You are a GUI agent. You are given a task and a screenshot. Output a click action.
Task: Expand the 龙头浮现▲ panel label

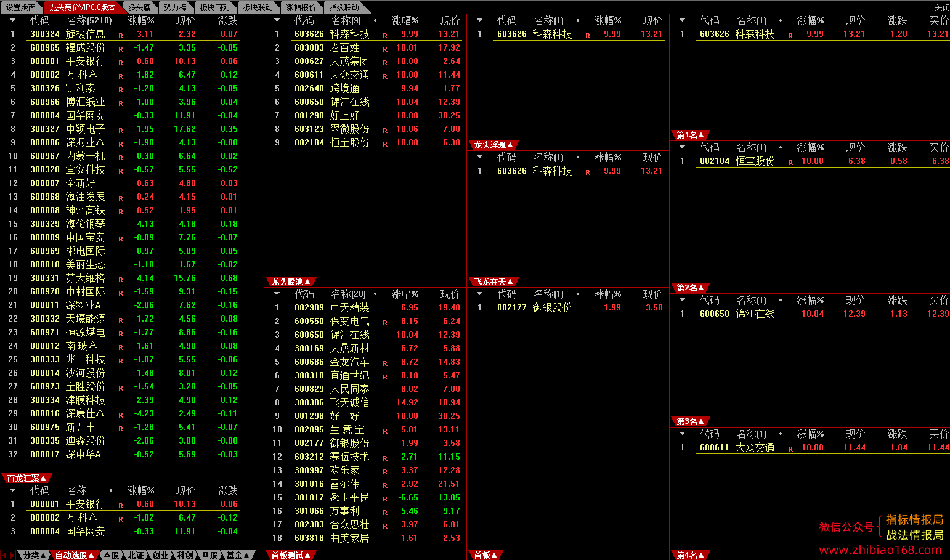493,145
